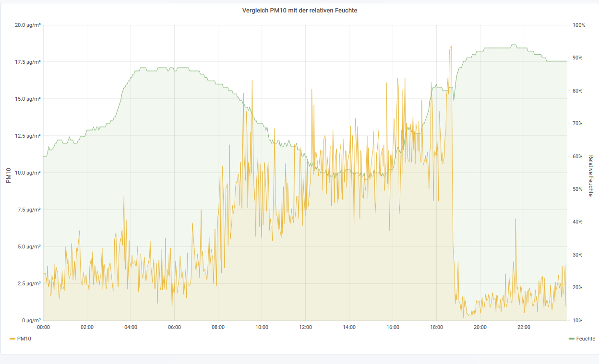Click the 10% right axis label

(x=577, y=320)
